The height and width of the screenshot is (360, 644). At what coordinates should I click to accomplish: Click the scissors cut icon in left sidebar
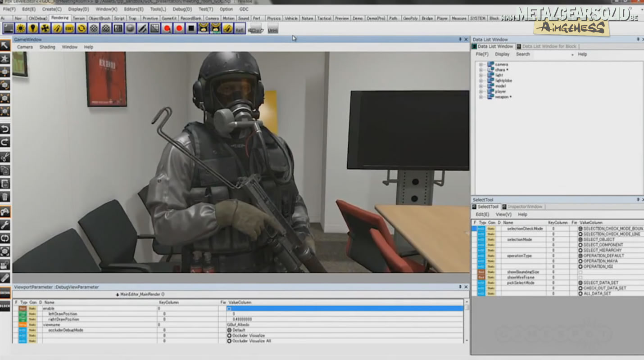[5, 157]
